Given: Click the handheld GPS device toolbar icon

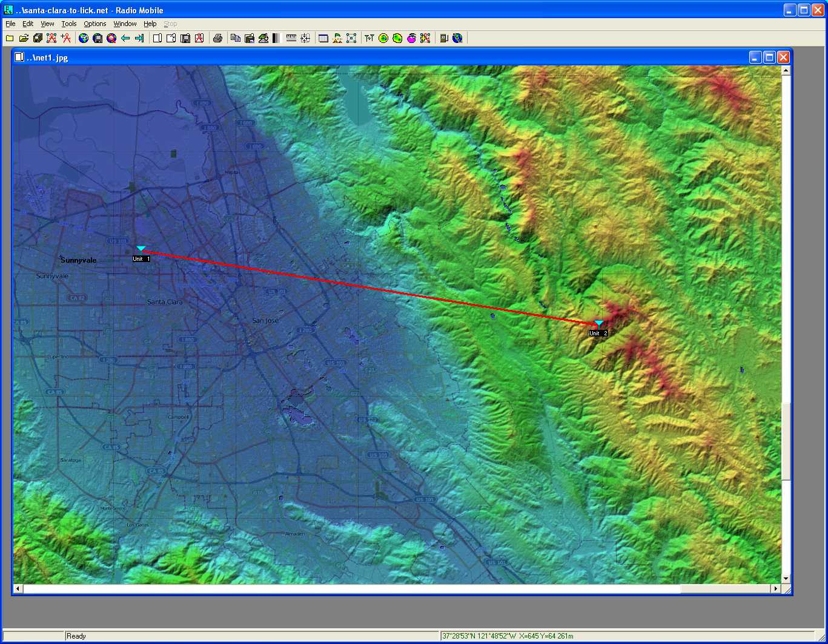Looking at the screenshot, I should 443,38.
